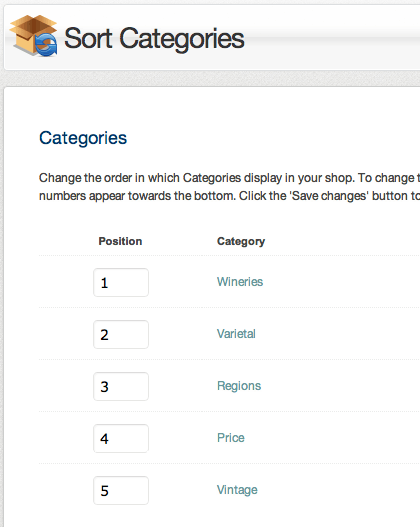Click the blue refresh arrows on box icon
The width and height of the screenshot is (420, 527).
click(46, 44)
